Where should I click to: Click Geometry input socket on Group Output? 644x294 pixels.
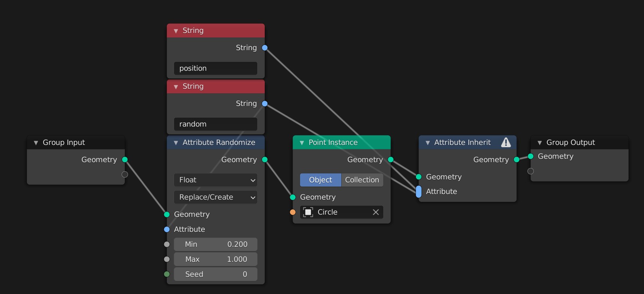[x=531, y=156]
